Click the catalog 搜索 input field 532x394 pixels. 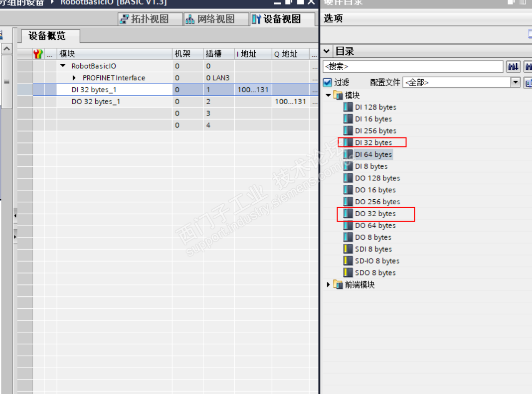pos(412,66)
